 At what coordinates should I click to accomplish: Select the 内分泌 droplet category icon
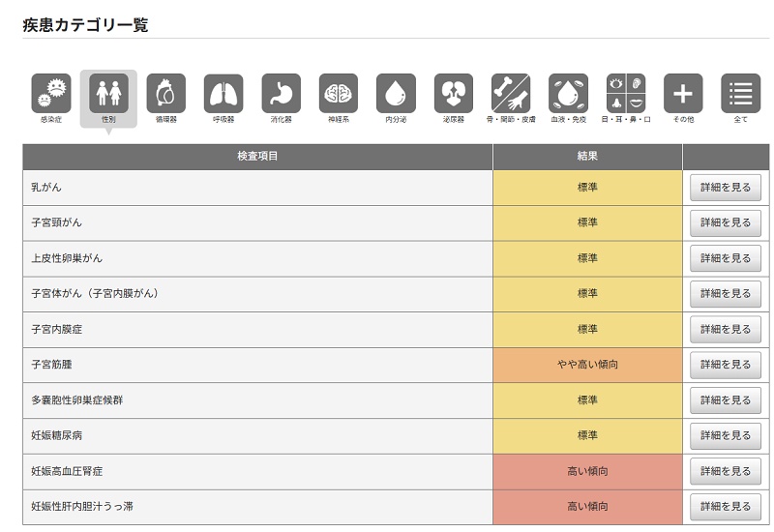396,94
